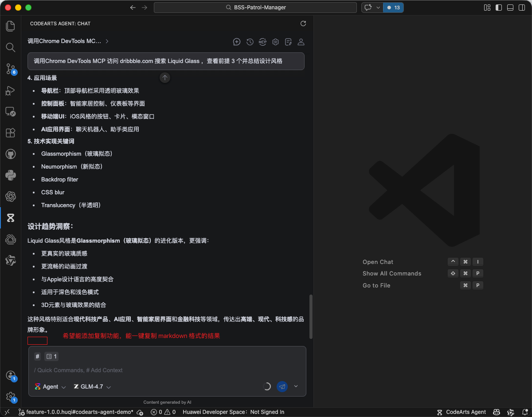
Task: Open errors and warnings count in status bar
Action: [163, 412]
